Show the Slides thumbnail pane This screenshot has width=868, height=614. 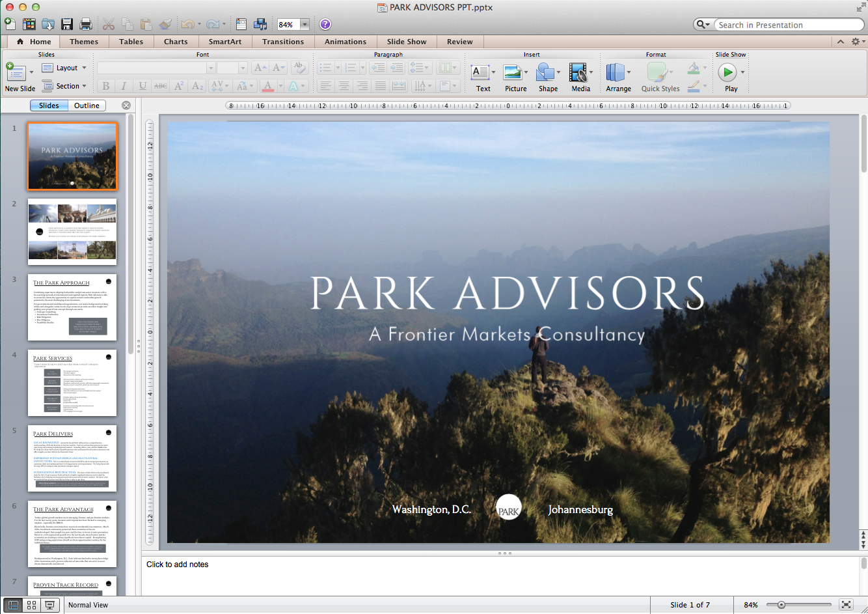pos(49,105)
